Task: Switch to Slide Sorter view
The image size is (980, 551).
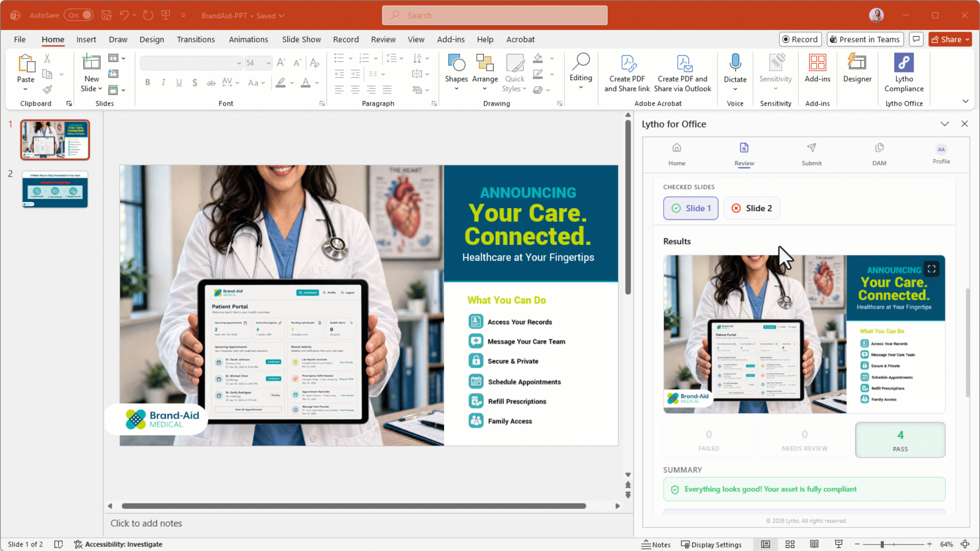Action: pyautogui.click(x=790, y=544)
